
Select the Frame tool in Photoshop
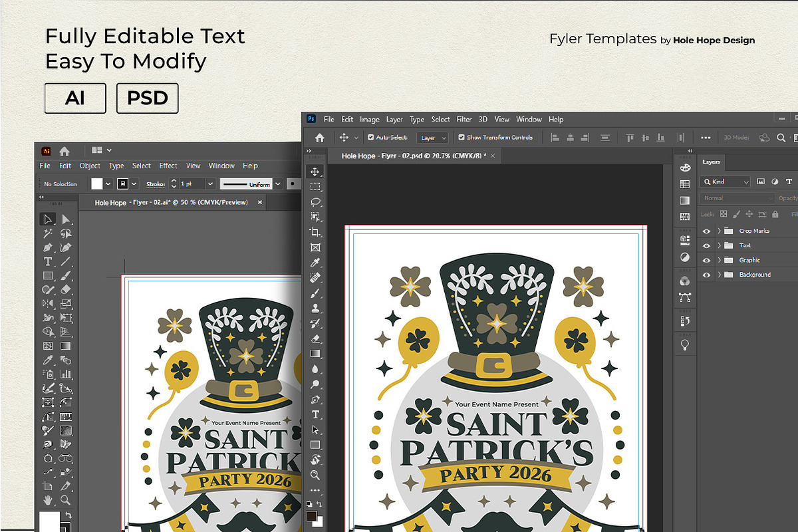(x=315, y=247)
